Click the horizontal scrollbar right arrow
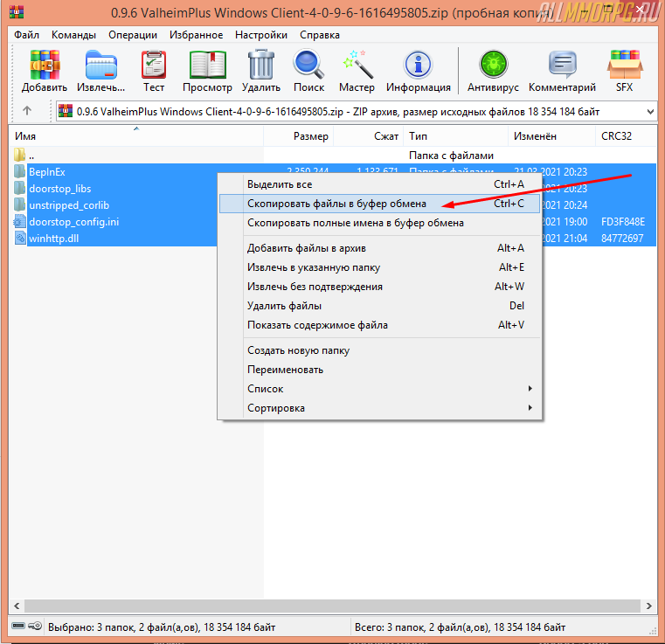This screenshot has height=644, width=665. click(x=649, y=606)
